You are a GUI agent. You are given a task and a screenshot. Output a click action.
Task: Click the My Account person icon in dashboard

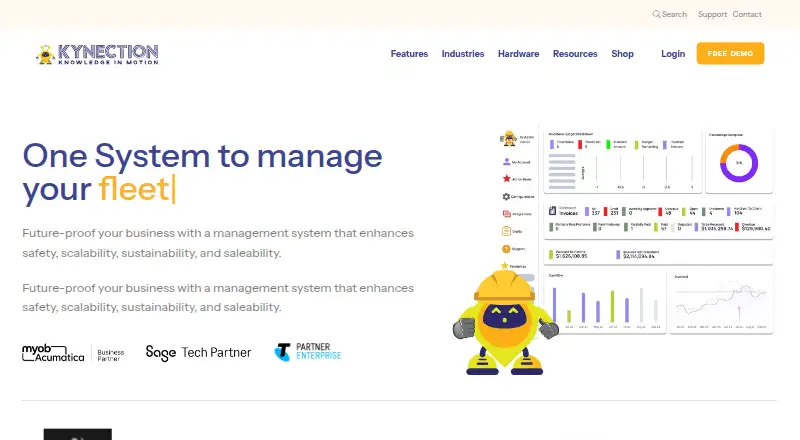pyautogui.click(x=506, y=161)
